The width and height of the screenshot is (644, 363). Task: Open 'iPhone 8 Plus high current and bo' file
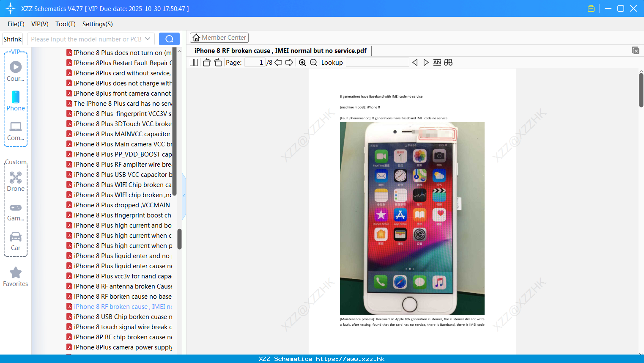[119, 225]
